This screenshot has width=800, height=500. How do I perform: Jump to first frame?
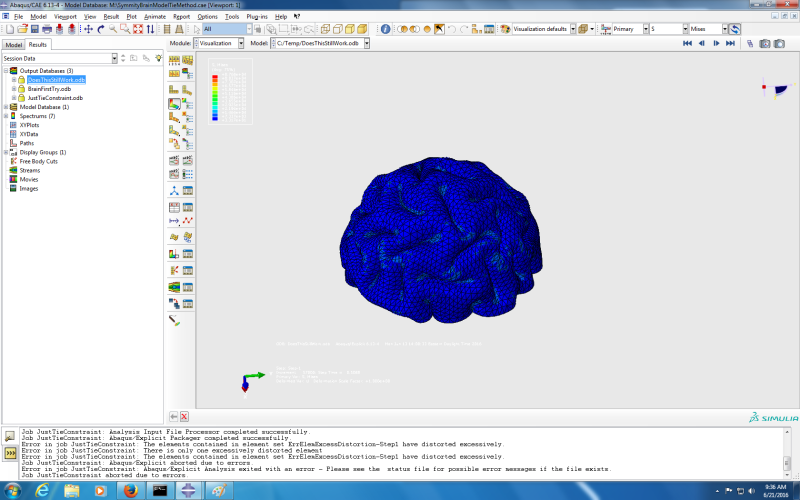click(687, 43)
